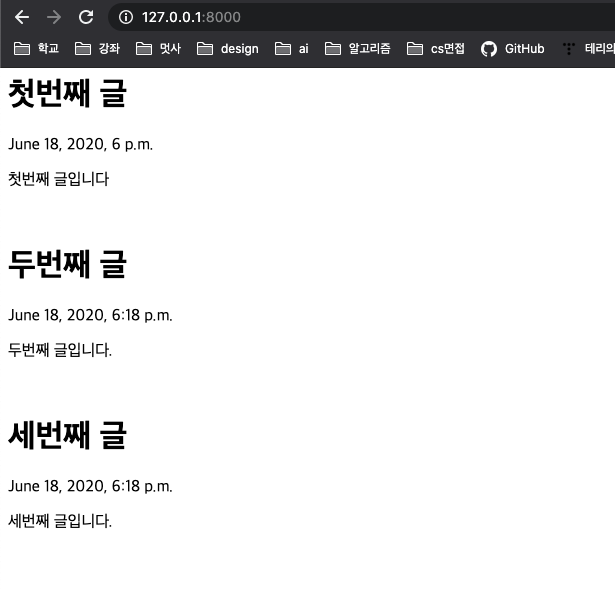Image resolution: width=615 pixels, height=590 pixels.
Task: Open the 강좌 bookmark folder
Action: point(97,49)
